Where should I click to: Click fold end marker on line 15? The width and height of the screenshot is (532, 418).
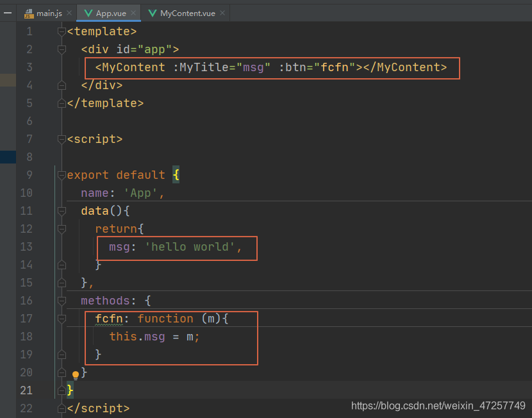[62, 283]
